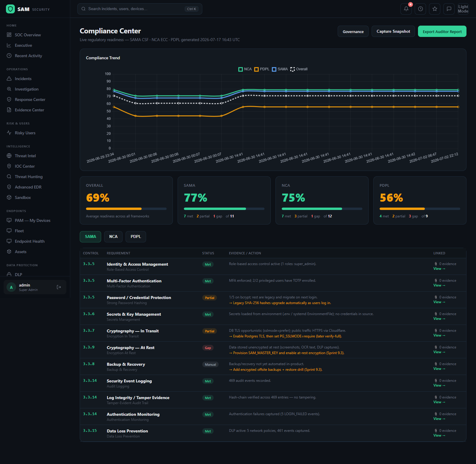Open Incidents via its warning icon
The width and height of the screenshot is (476, 464).
coord(9,79)
